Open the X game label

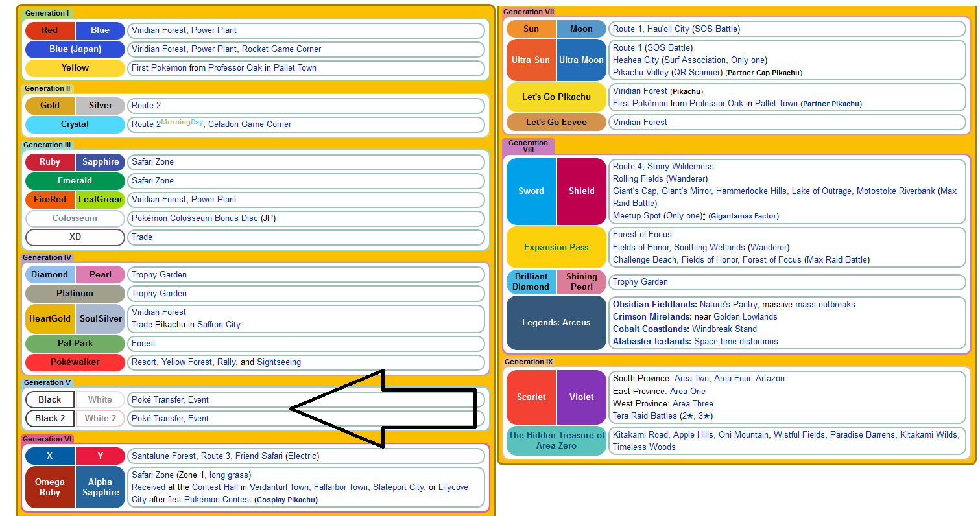pos(50,456)
